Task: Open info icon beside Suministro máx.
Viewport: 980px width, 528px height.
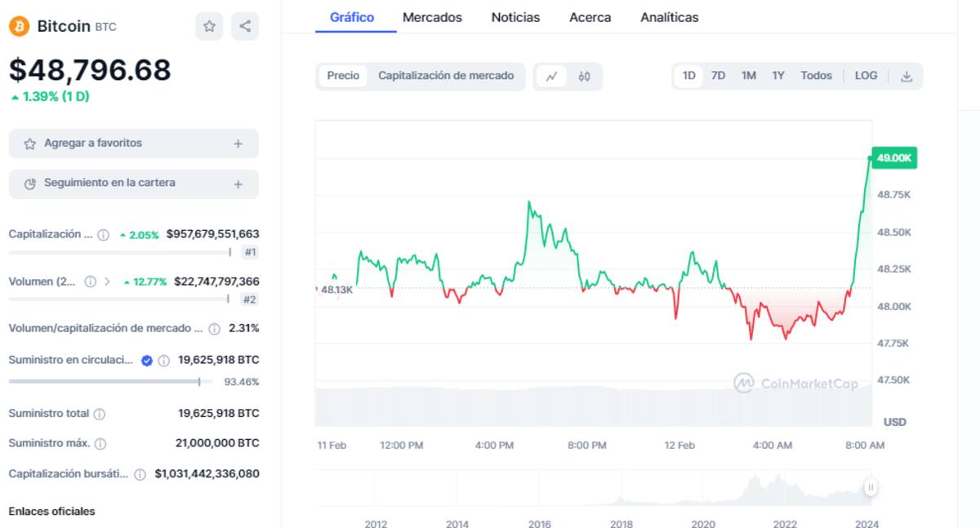Action: [100, 444]
